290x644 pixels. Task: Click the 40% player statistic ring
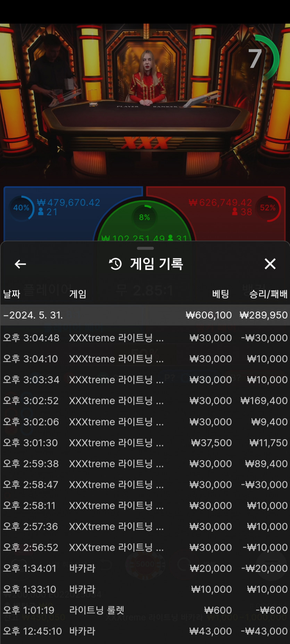click(21, 208)
